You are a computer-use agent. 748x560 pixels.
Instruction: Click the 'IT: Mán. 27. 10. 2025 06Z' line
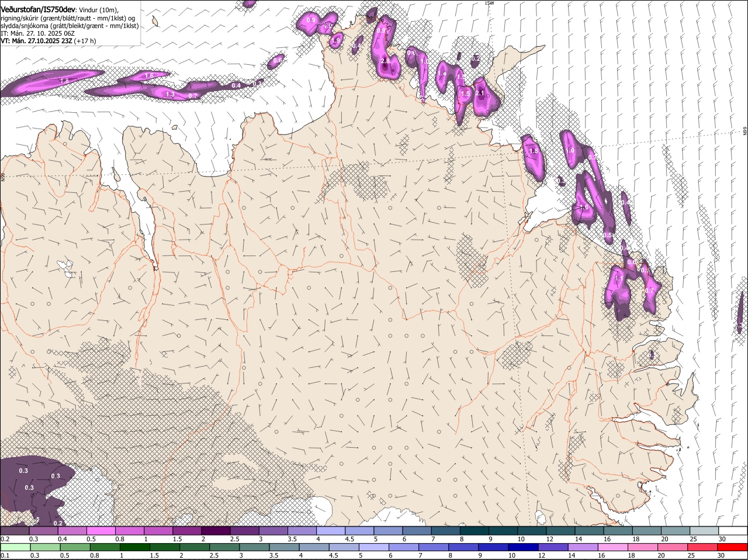pos(37,33)
